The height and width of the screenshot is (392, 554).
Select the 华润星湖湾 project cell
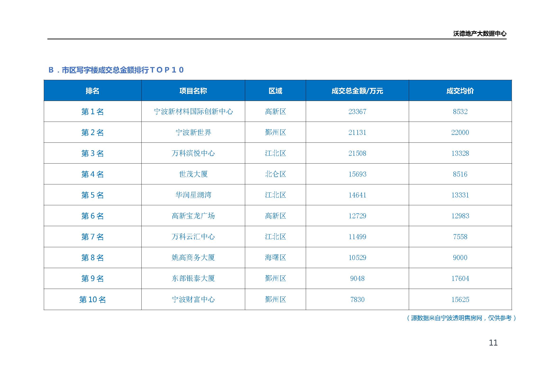pyautogui.click(x=193, y=195)
